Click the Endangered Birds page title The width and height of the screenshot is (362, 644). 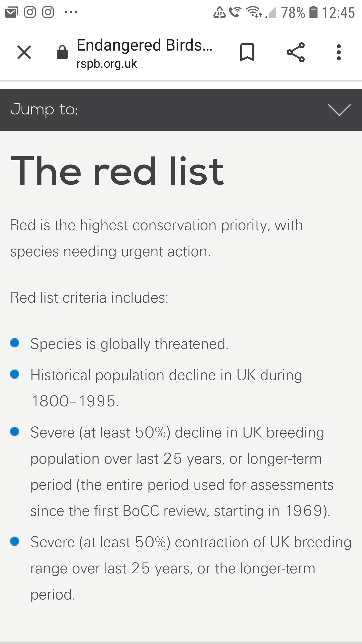pyautogui.click(x=145, y=45)
